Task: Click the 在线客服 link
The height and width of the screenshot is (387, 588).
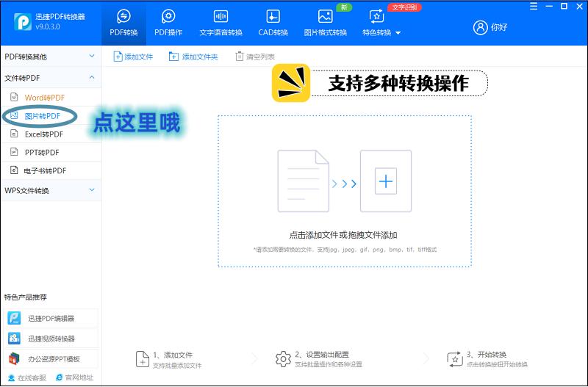Action: (27, 377)
